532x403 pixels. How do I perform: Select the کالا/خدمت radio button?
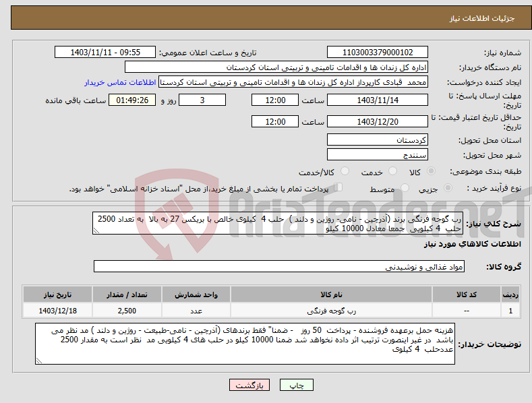click(x=345, y=171)
